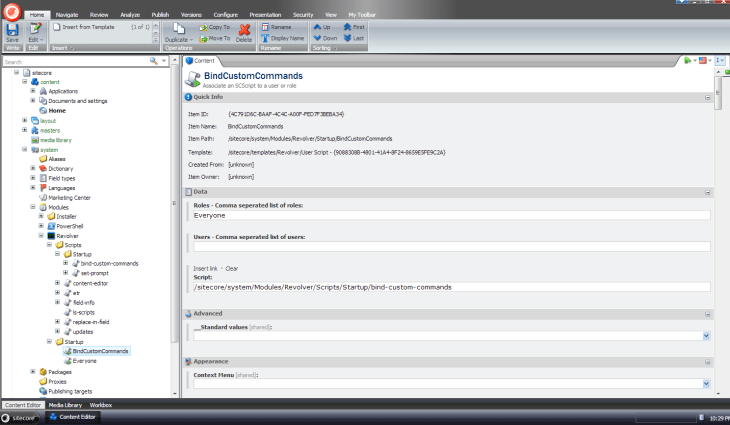Click the Script path field
The height and width of the screenshot is (425, 730).
pyautogui.click(x=452, y=287)
